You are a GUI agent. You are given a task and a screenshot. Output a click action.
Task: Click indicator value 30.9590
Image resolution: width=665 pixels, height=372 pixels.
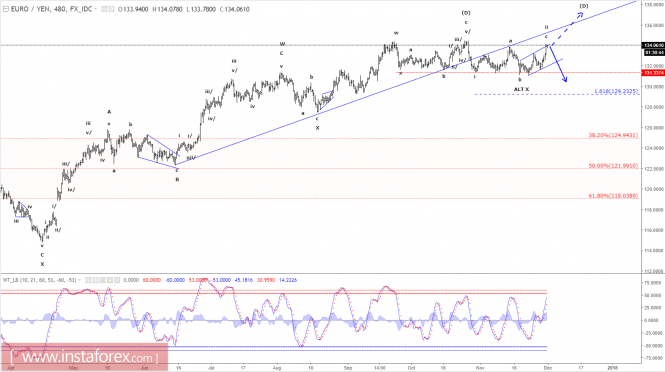[x=266, y=280]
